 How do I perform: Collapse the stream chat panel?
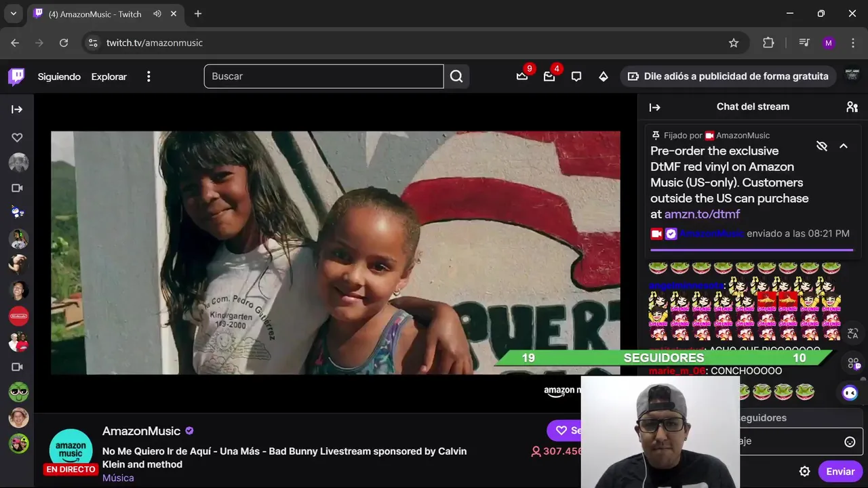654,107
